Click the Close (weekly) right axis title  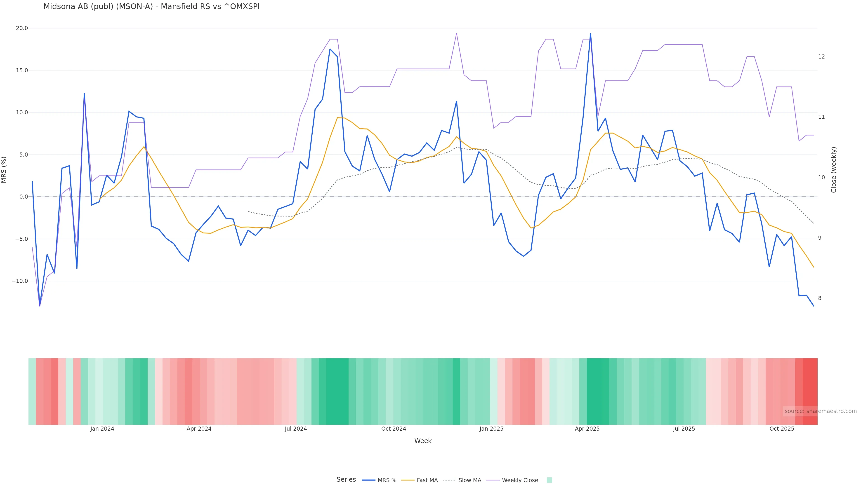coord(834,170)
